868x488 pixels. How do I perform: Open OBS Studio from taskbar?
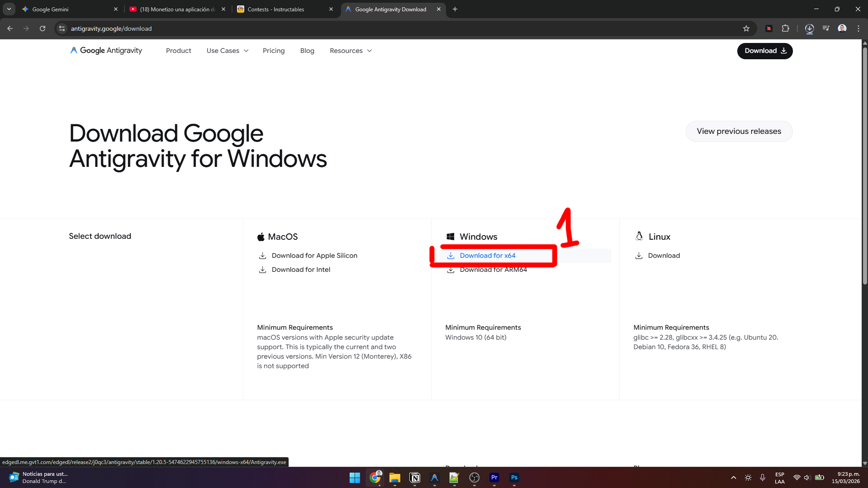pos(474,478)
